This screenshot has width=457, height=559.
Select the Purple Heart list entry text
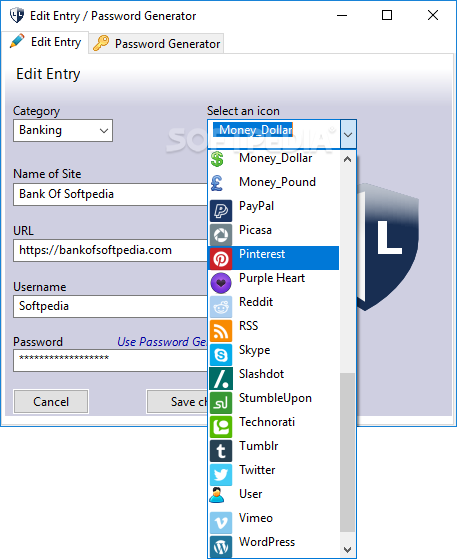coord(272,278)
